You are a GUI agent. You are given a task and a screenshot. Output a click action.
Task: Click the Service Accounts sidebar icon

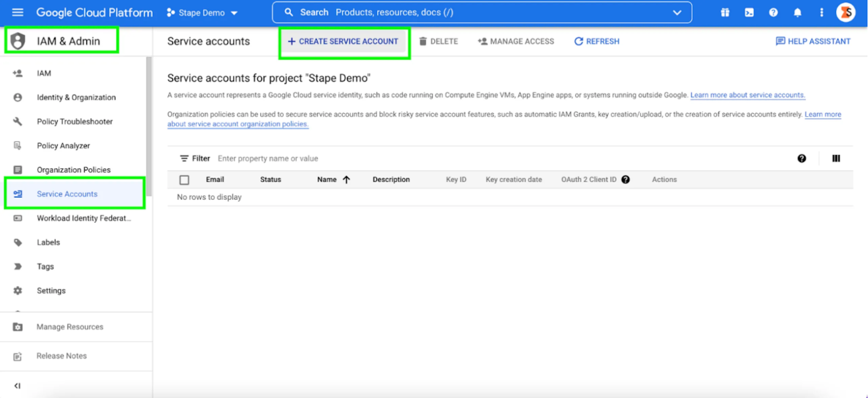(18, 194)
